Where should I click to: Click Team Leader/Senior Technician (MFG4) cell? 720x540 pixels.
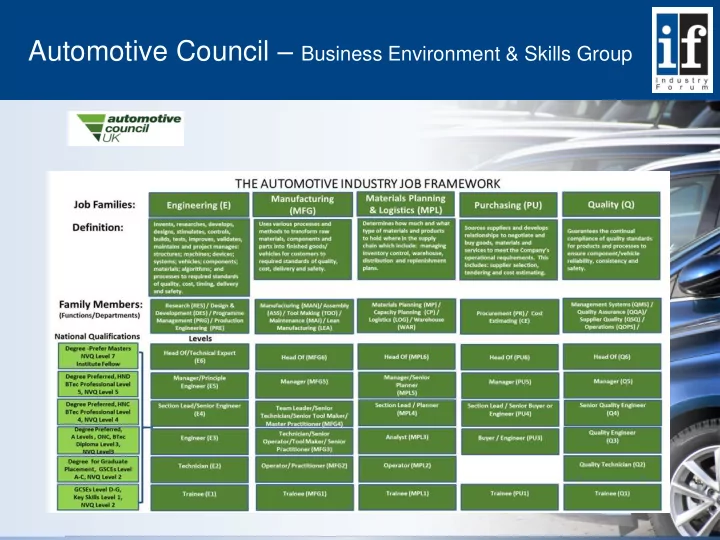coord(304,414)
